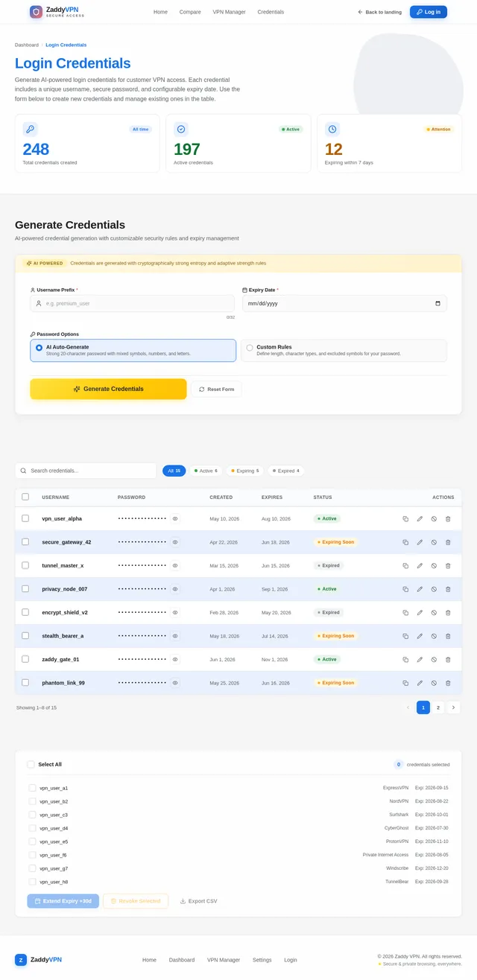Check the phantom_link_99 row checkbox

[x=25, y=683]
